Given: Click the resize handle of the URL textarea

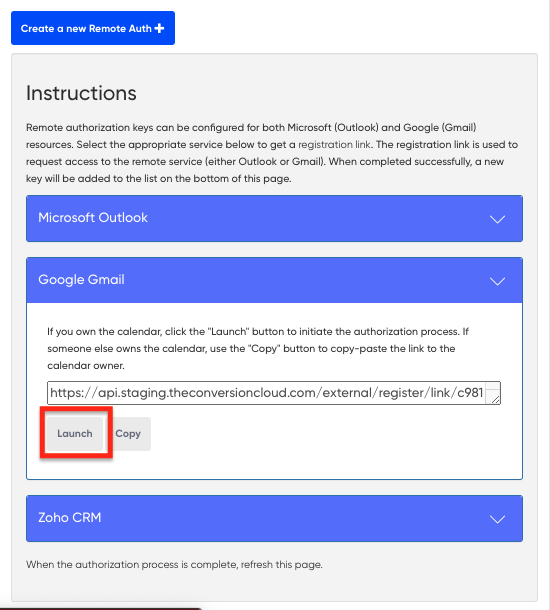Looking at the screenshot, I should coord(495,399).
